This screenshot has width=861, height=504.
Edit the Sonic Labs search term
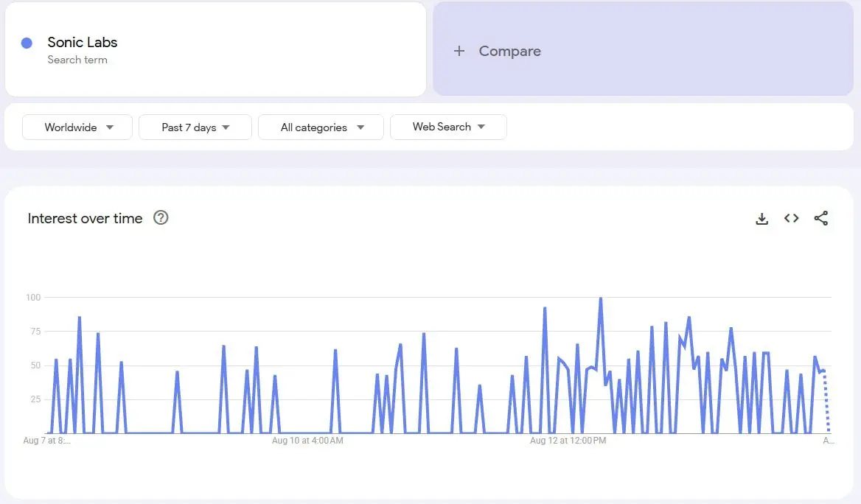coord(215,49)
